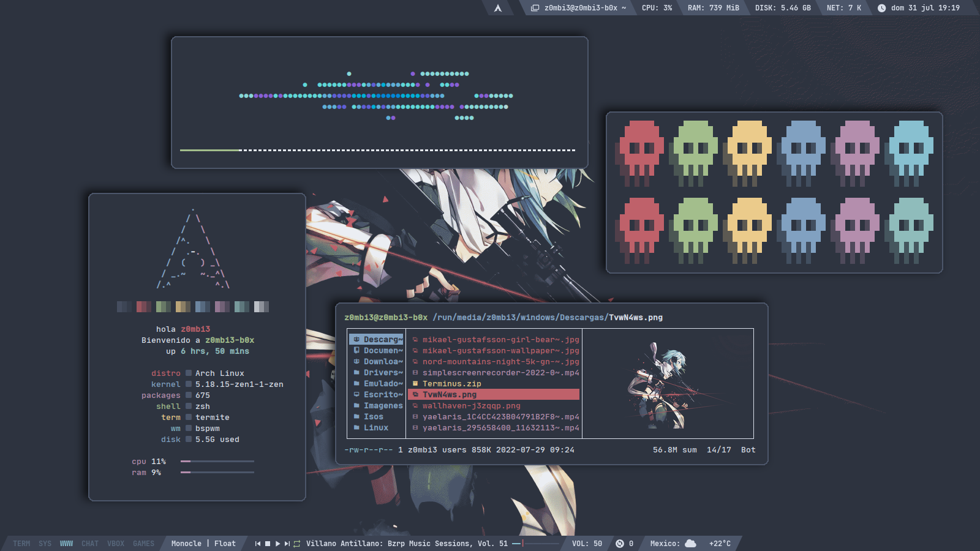The width and height of the screenshot is (980, 551).
Task: Click the window icon beside z0mbi3@z0mbi3-b0x title
Action: (x=535, y=8)
